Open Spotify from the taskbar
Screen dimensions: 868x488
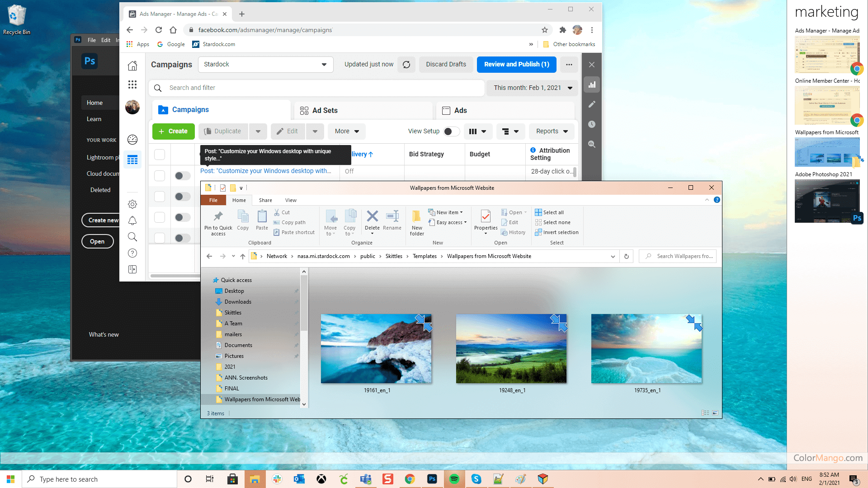coord(454,479)
